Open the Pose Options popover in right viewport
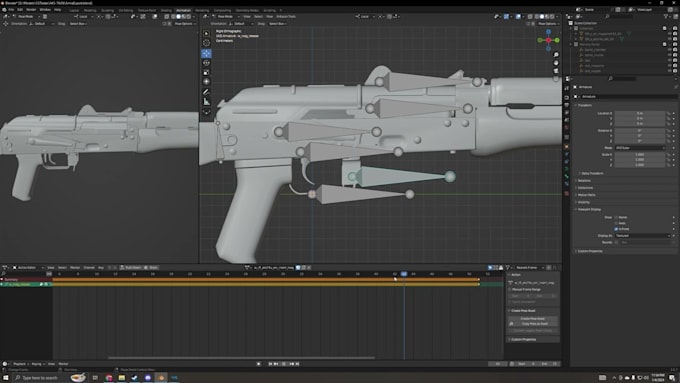 click(x=548, y=24)
